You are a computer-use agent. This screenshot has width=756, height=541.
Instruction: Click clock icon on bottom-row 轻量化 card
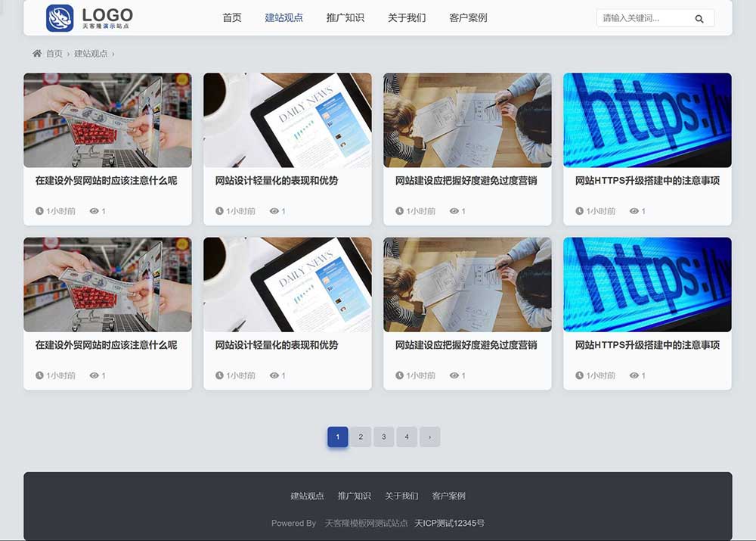(219, 375)
